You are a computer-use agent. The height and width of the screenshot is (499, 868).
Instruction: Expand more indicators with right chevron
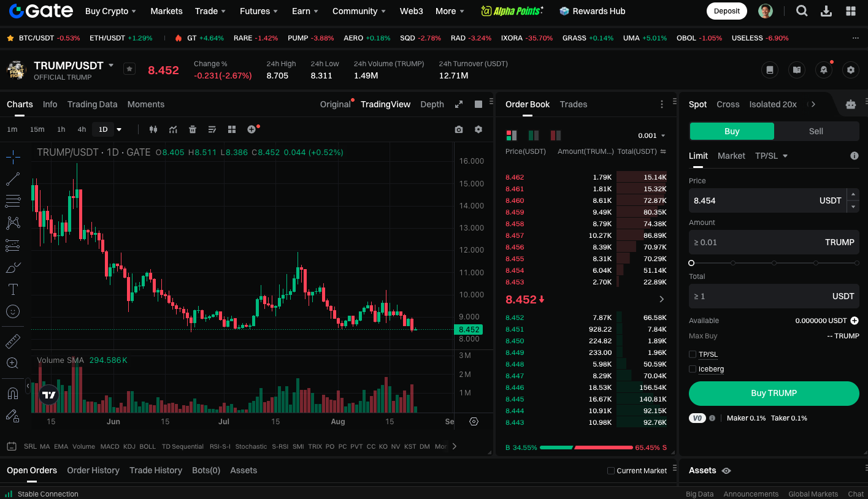point(454,446)
